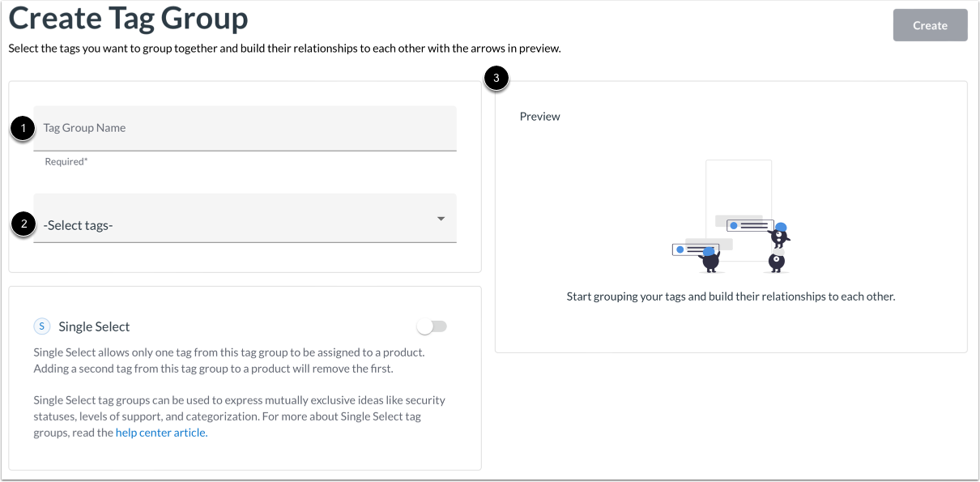Click inside the Tag Group Name field
This screenshot has height=482, width=980.
coord(245,127)
